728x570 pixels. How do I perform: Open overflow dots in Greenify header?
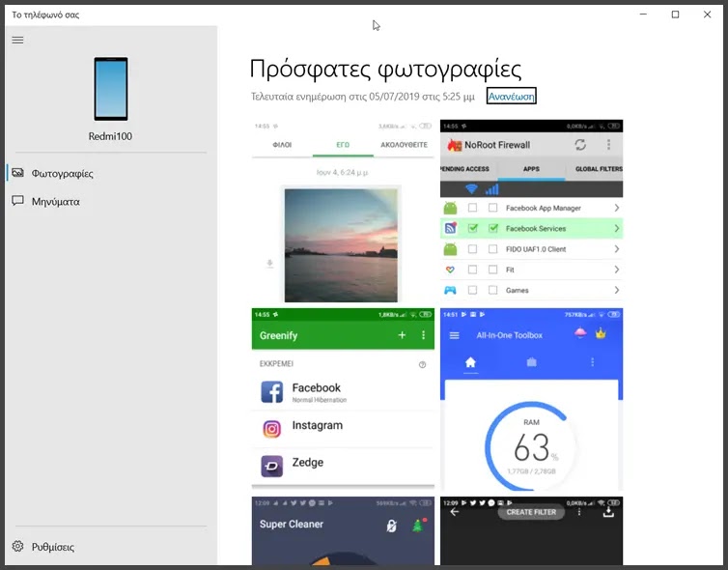[x=423, y=335]
